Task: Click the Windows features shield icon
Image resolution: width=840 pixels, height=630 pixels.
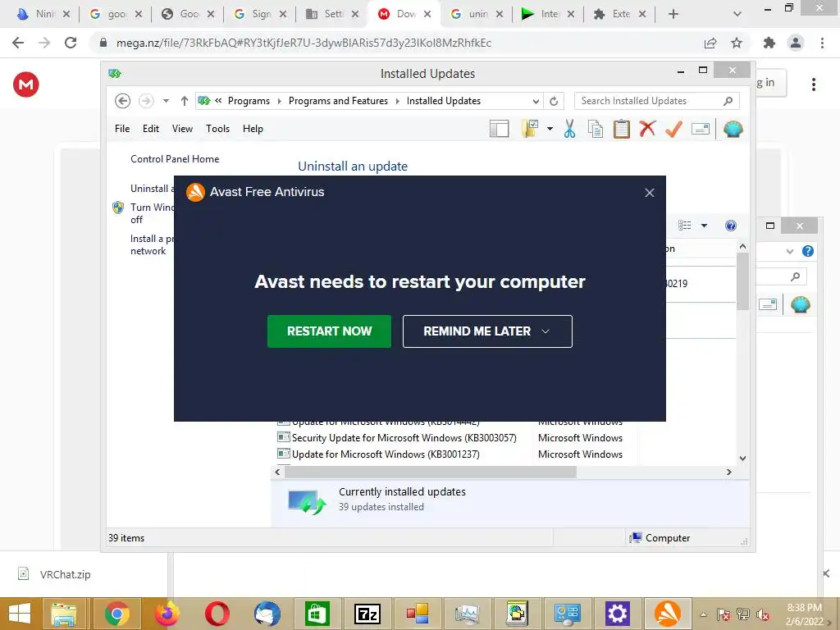Action: [118, 208]
